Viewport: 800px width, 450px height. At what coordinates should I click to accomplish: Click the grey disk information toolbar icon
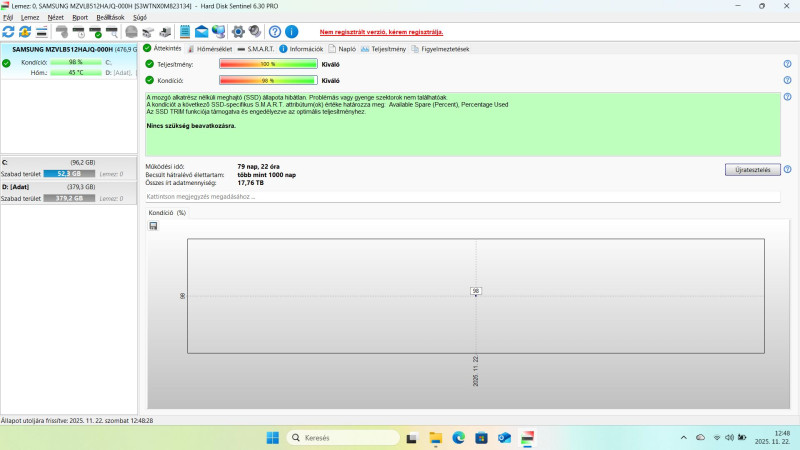[62, 32]
